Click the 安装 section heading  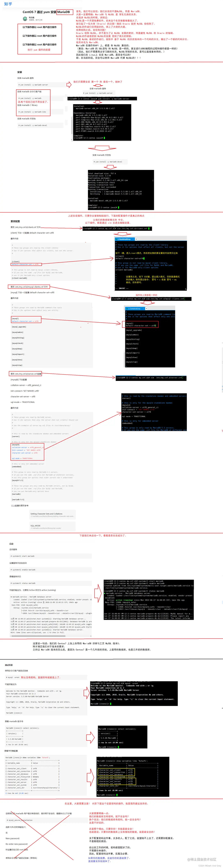[20, 72]
